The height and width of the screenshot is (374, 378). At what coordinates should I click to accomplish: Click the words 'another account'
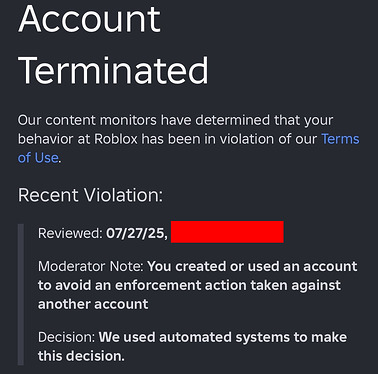coord(93,304)
